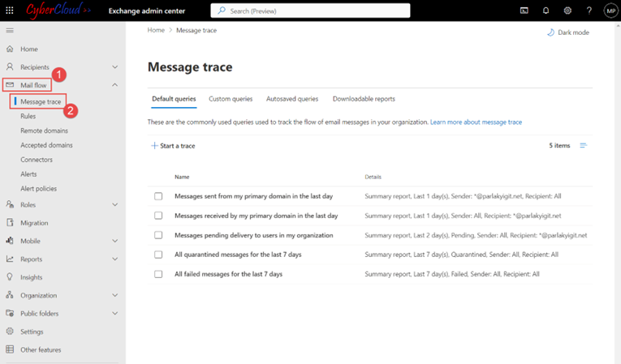Click the Roles icon in sidebar
This screenshot has height=364, width=621.
10,204
